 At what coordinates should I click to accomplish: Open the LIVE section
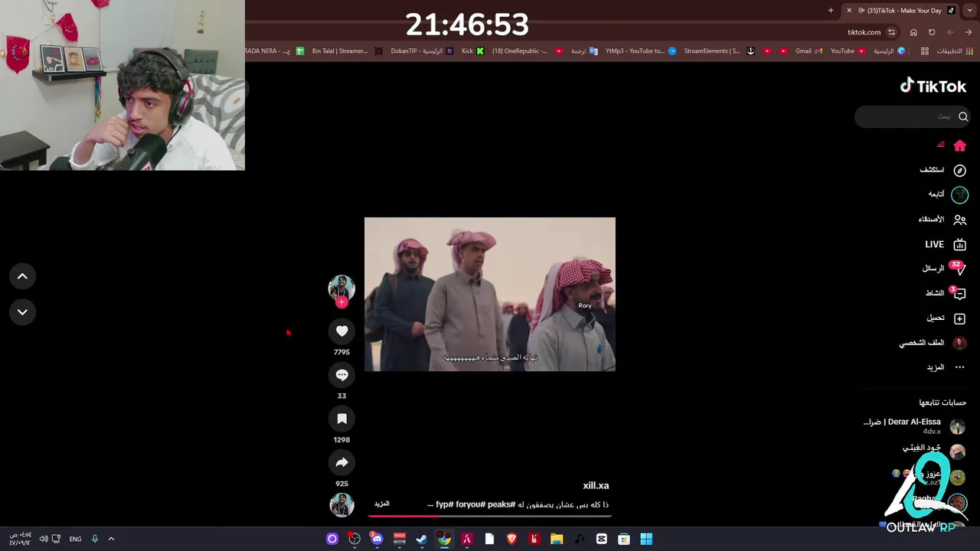[x=946, y=244]
